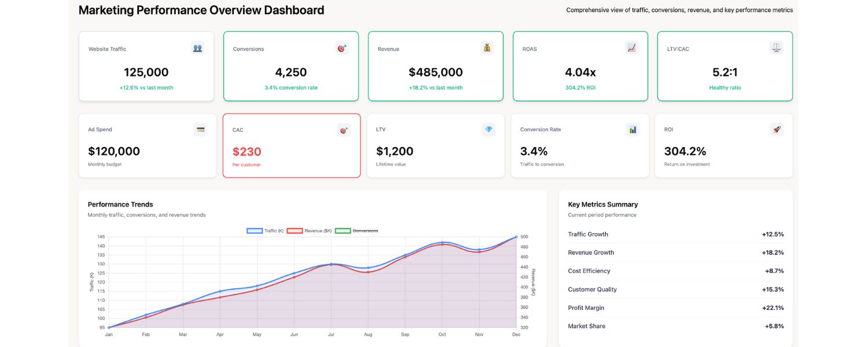Click the $485,000 revenue value
868x347 pixels.
point(436,72)
